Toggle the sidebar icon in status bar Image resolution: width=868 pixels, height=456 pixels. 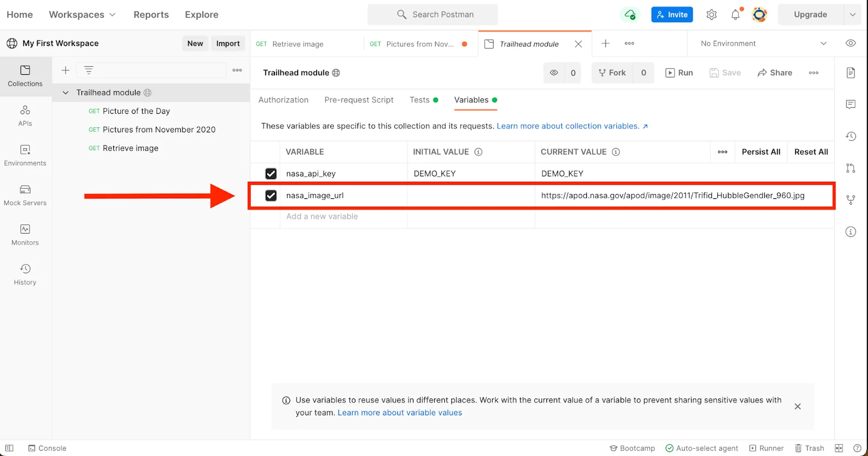point(9,448)
